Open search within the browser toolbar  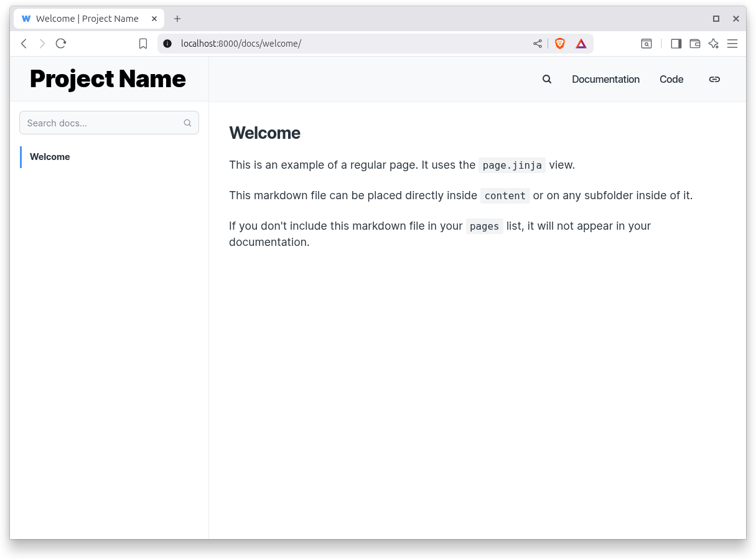646,44
